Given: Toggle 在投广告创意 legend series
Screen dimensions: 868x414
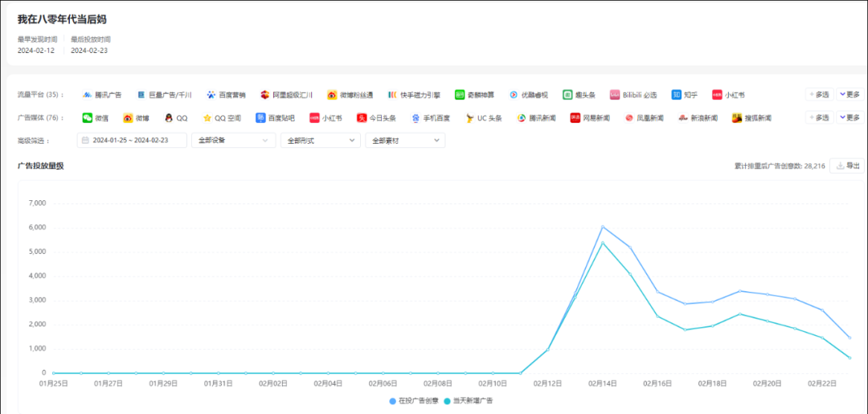Looking at the screenshot, I should [x=416, y=400].
